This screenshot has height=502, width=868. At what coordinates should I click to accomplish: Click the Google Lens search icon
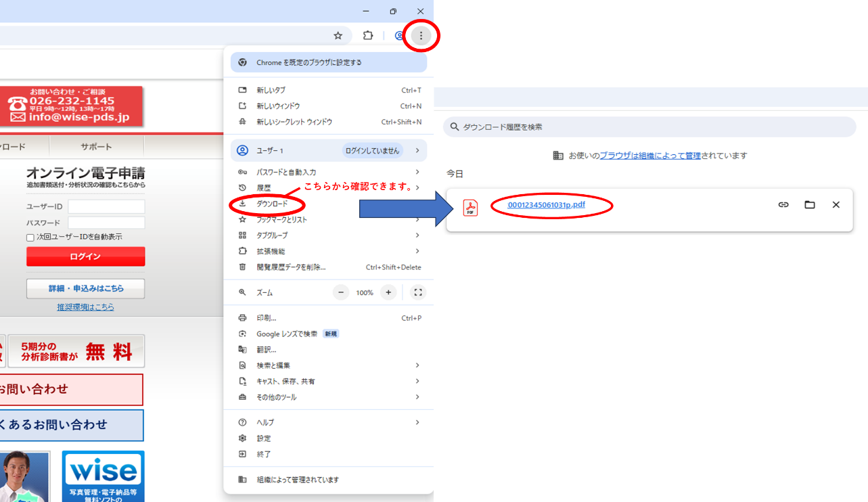[242, 334]
